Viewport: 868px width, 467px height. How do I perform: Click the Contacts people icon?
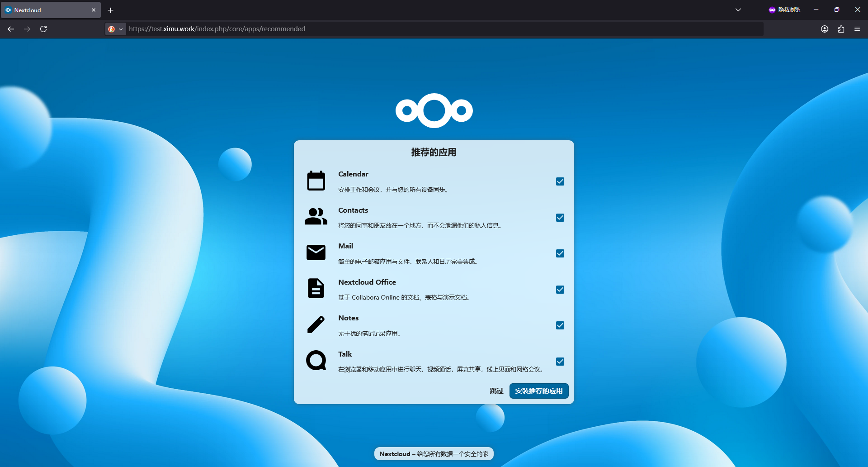click(316, 217)
